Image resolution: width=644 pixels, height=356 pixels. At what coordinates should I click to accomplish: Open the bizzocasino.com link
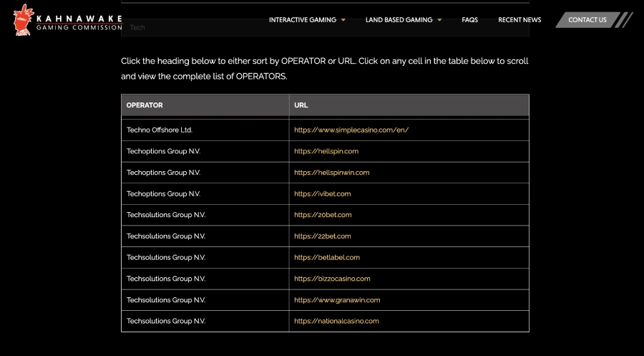pos(332,279)
